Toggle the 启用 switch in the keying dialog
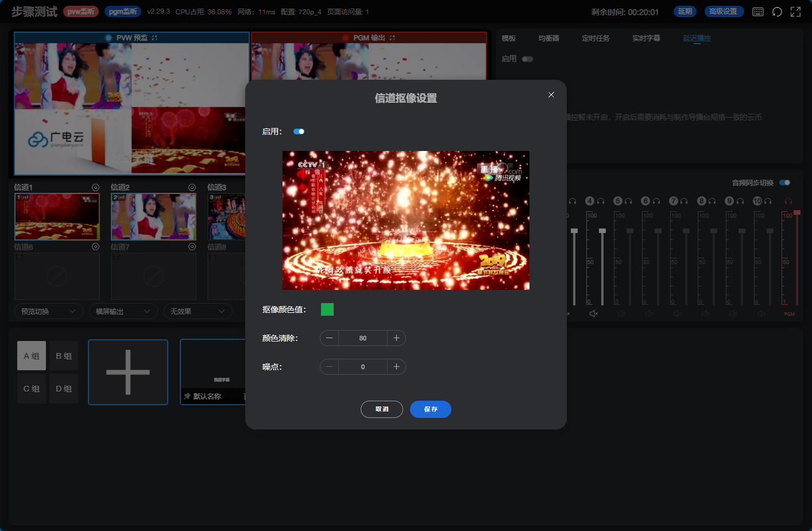The image size is (812, 531). (299, 131)
